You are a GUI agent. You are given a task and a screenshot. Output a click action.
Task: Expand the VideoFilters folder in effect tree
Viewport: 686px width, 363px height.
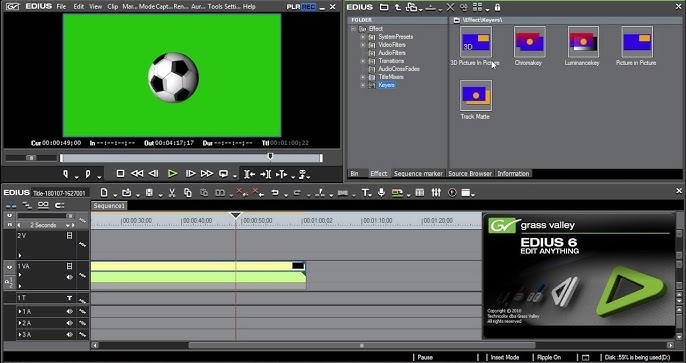[x=363, y=45]
